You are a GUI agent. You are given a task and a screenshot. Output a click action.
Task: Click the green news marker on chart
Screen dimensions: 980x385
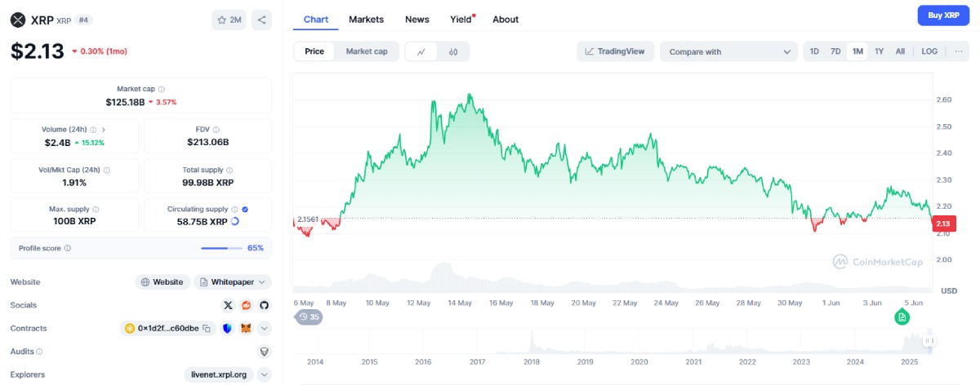(x=902, y=317)
